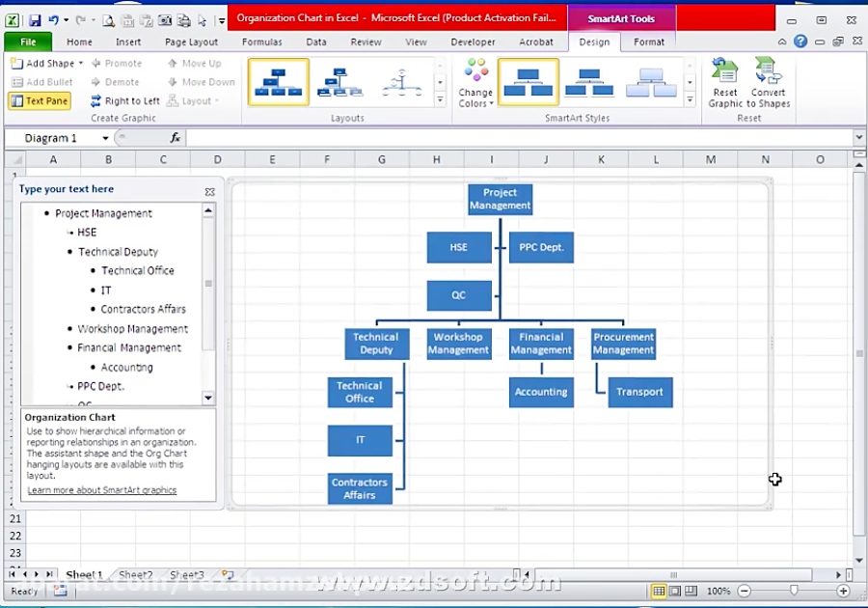The image size is (868, 608).
Task: Click 'Contractors Affairs' bullet in text pane
Action: point(144,309)
